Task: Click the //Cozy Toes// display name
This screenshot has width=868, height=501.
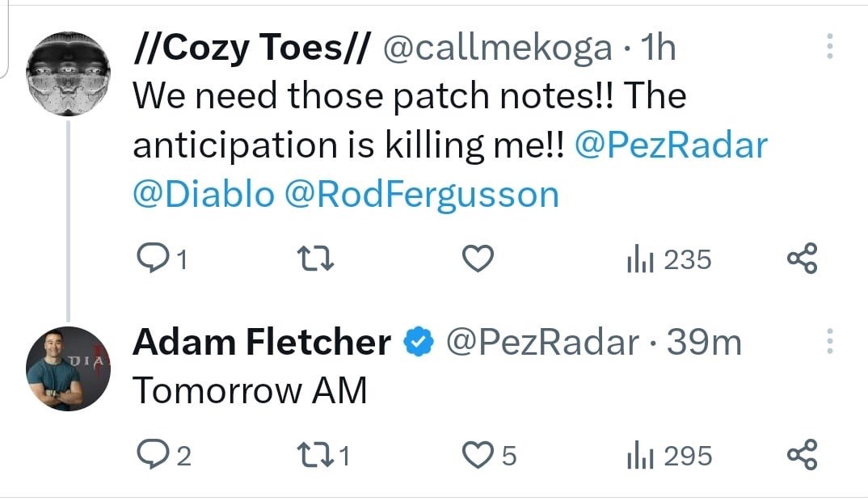Action: (251, 48)
